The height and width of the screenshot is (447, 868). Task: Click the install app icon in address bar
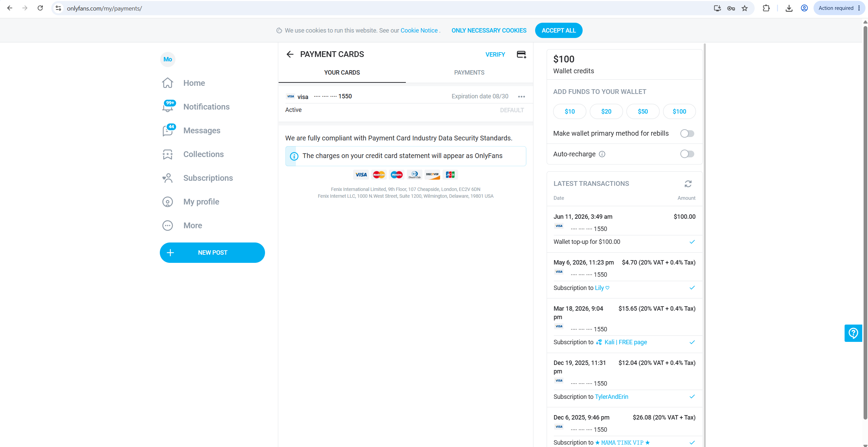pos(717,8)
